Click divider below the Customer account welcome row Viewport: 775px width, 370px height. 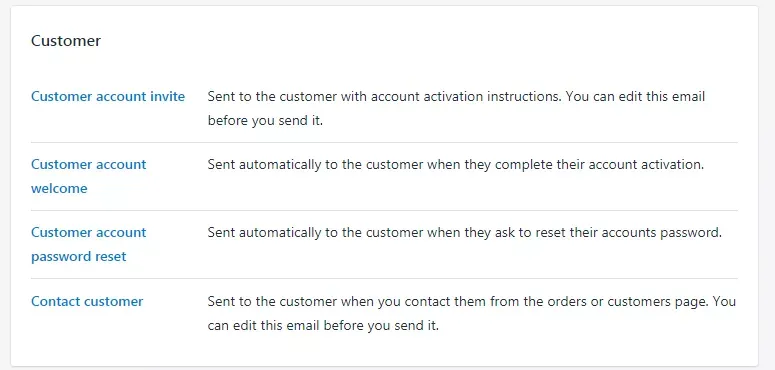coord(385,210)
